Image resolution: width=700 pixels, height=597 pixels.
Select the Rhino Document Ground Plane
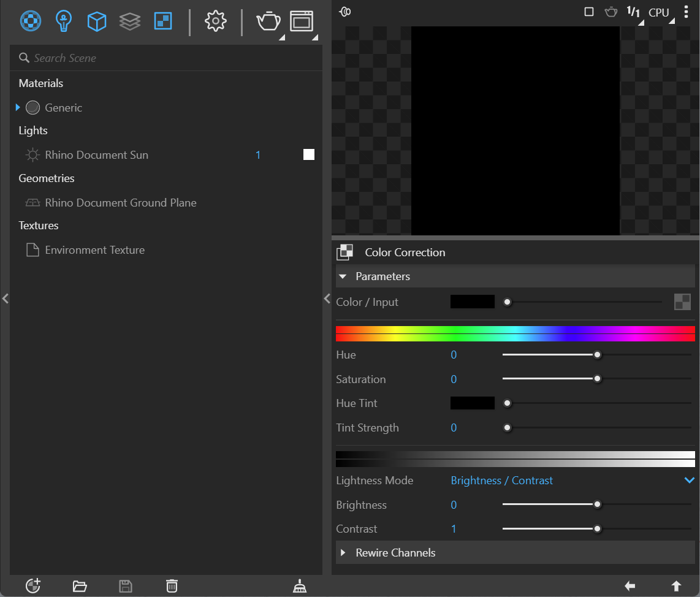(x=121, y=203)
